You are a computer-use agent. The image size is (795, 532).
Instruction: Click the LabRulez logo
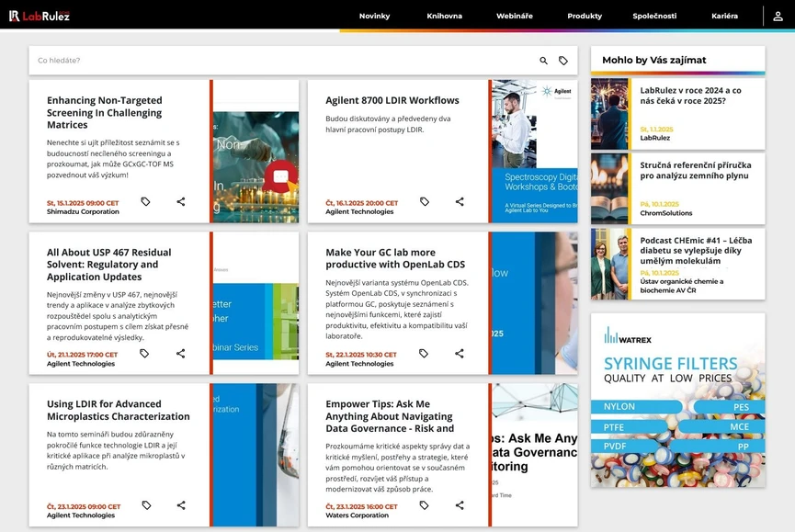[x=40, y=16]
